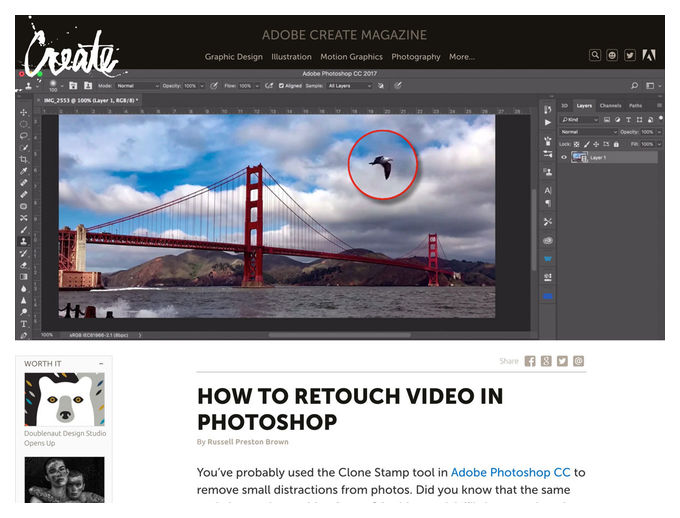
Task: Select the Move tool in Photoshop toolbar
Action: click(x=23, y=112)
